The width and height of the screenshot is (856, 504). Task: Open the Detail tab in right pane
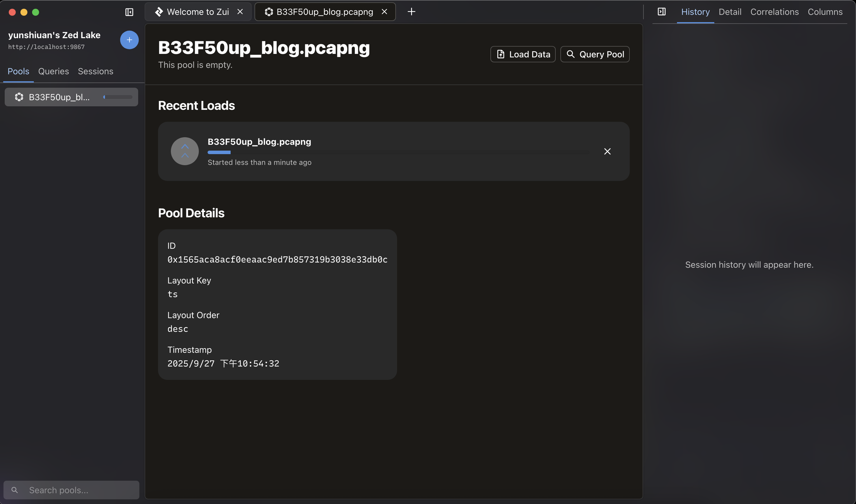pos(729,12)
